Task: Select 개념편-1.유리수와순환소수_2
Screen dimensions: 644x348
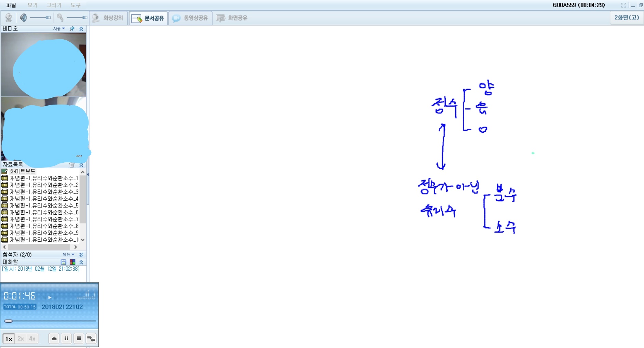Action: click(44, 185)
